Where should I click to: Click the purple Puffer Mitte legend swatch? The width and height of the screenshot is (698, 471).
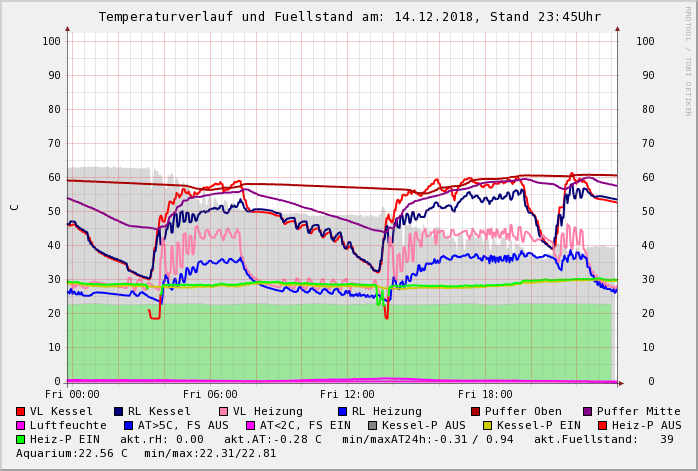pos(588,411)
